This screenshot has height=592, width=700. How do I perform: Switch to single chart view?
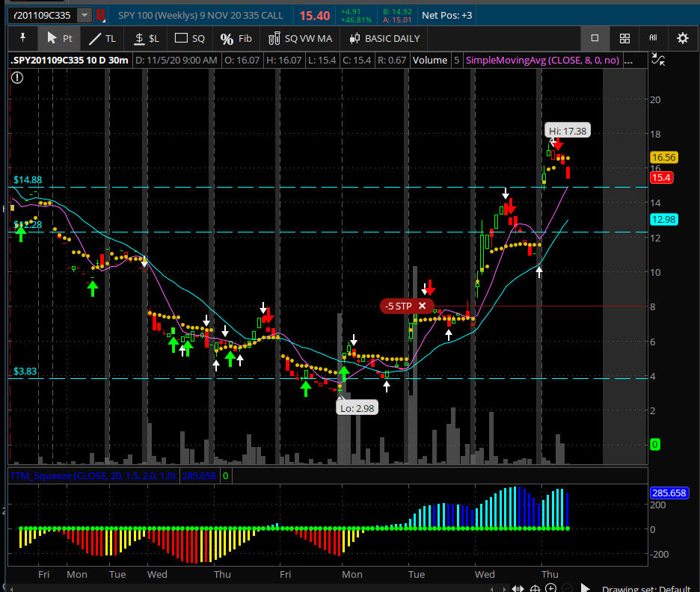(595, 38)
